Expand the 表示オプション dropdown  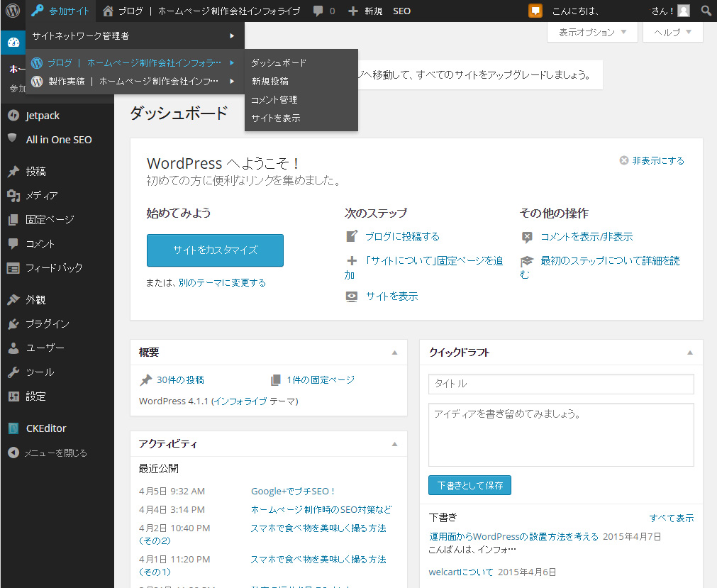592,33
